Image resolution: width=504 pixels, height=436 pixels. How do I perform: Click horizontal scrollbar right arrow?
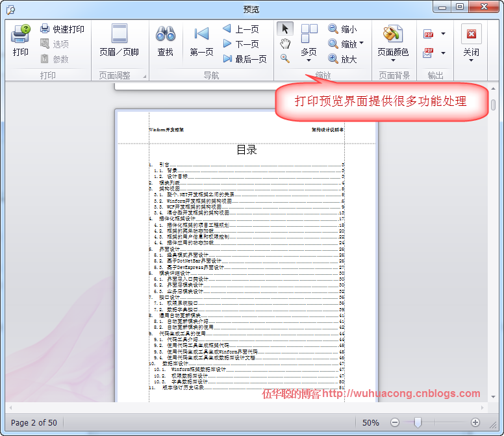click(x=483, y=407)
